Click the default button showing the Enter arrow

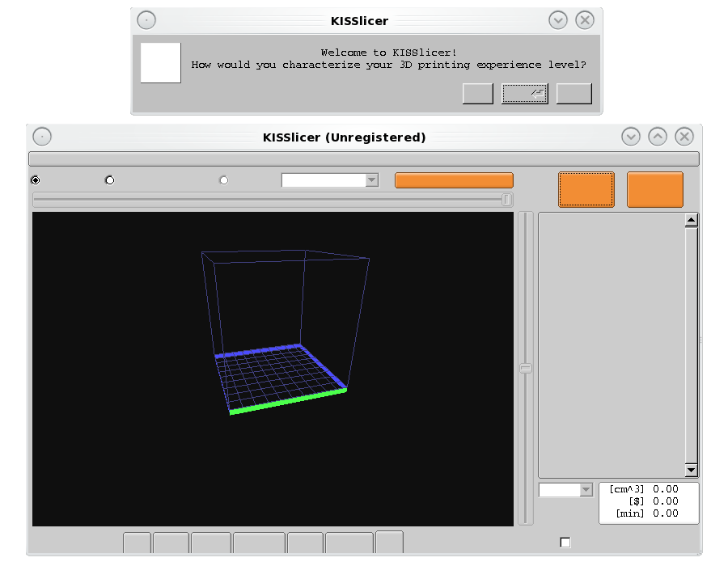pos(525,94)
